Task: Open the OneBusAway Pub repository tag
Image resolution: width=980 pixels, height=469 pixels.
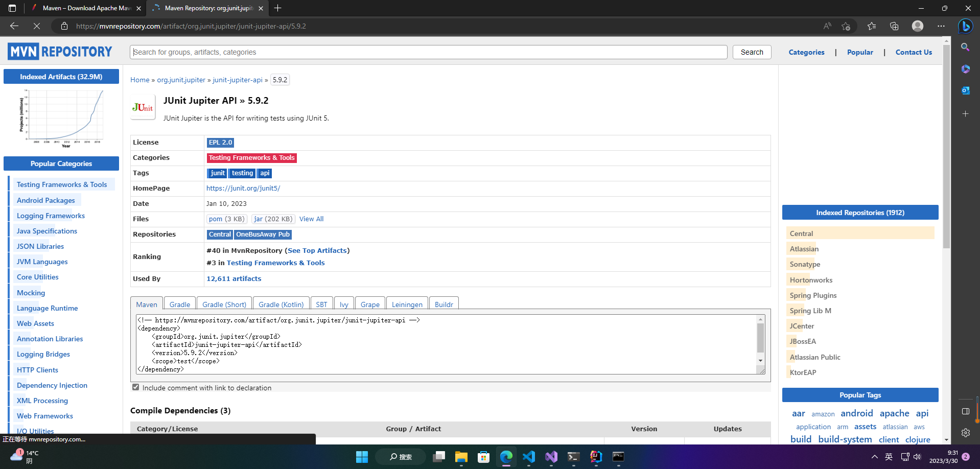Action: (x=263, y=235)
